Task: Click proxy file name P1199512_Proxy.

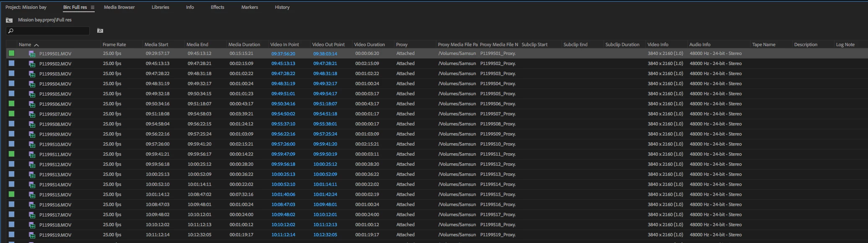Action: (x=498, y=165)
